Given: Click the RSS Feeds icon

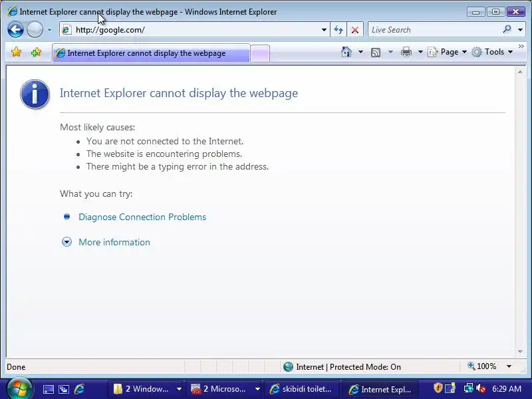Looking at the screenshot, I should click(x=376, y=53).
